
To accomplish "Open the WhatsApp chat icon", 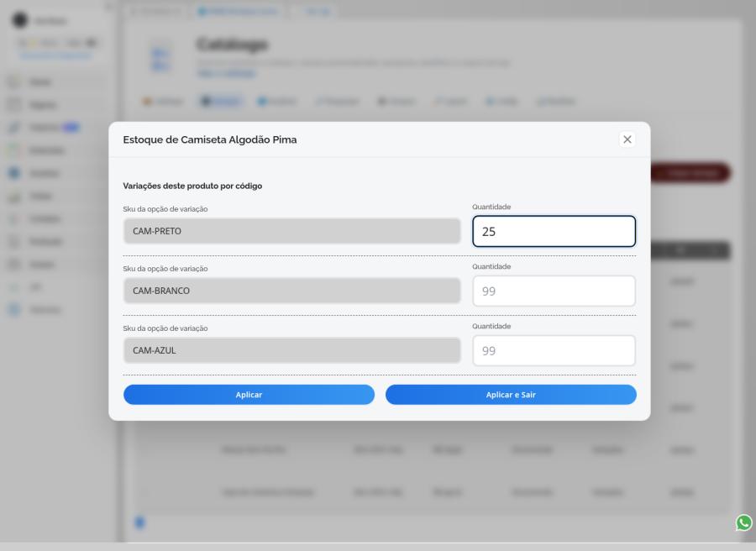I will [x=743, y=522].
